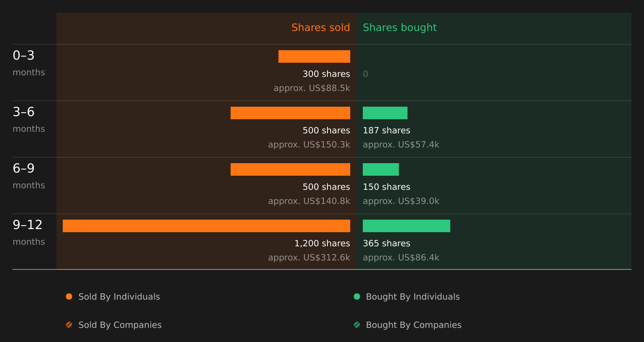Toggle the Sold By Companies legend label
Viewport: 644px width, 342px height.
(x=120, y=325)
